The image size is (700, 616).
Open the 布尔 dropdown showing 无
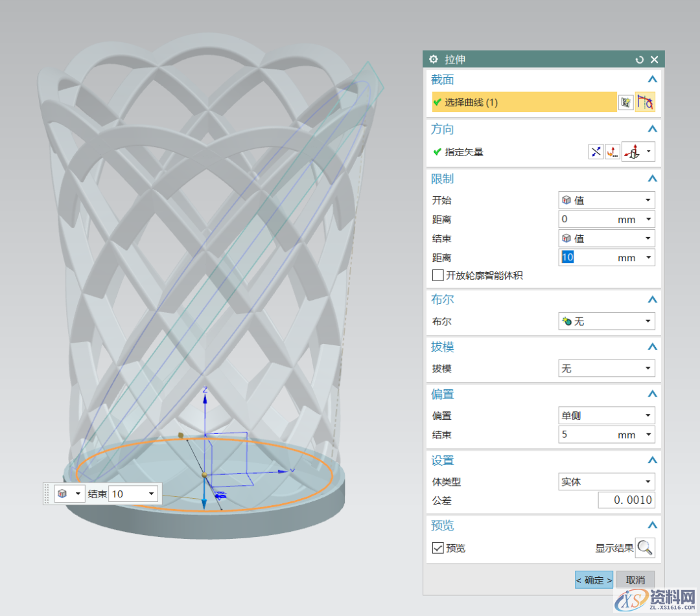click(607, 321)
